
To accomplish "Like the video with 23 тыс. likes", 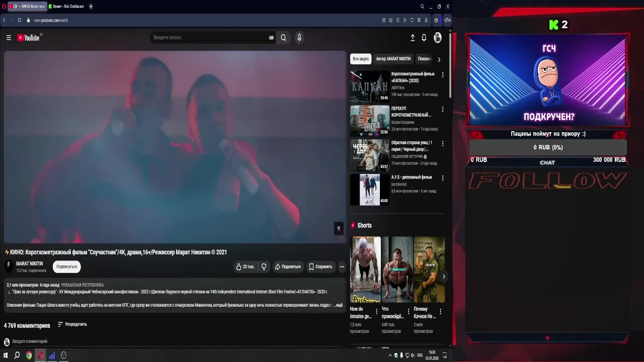I will coord(245,267).
